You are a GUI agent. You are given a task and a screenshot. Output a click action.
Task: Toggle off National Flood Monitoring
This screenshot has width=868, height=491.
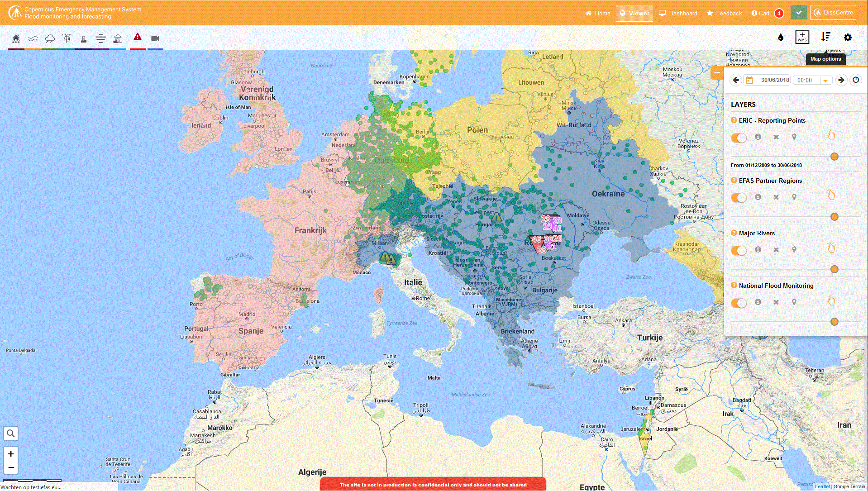click(739, 303)
